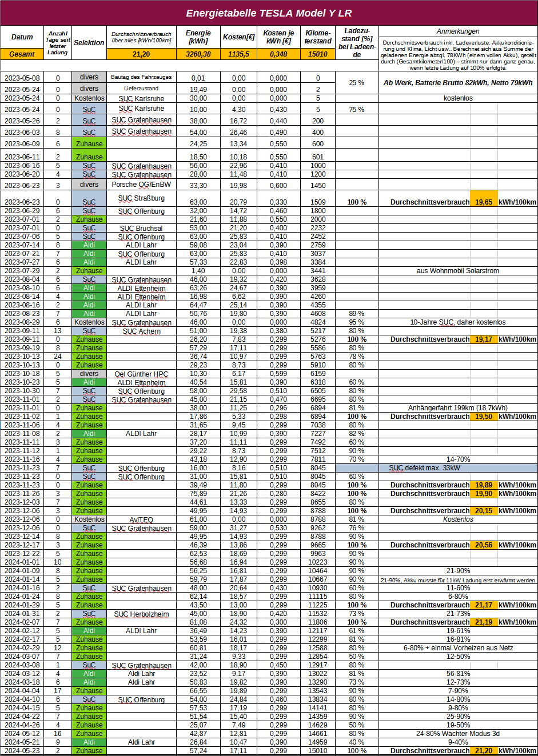This screenshot has width=538, height=756.
Task: Select the 'SUC Herbolzheim' cell
Action: pos(141,614)
